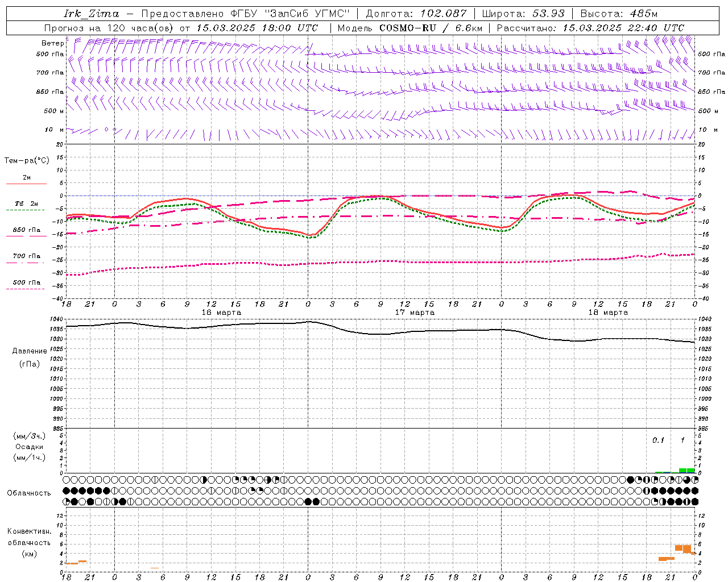The width and height of the screenshot is (728, 582).
Task: Click the '16 марта' date label
Action: (x=221, y=313)
